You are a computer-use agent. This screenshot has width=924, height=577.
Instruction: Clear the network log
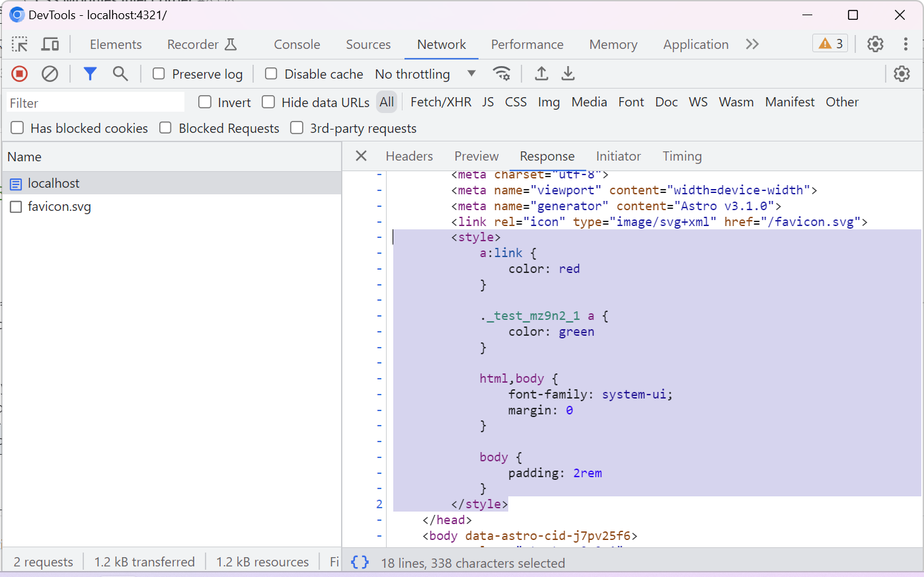point(50,74)
